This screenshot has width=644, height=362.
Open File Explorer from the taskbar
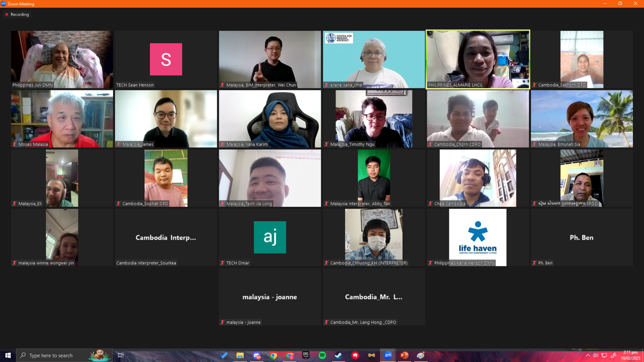(240, 355)
